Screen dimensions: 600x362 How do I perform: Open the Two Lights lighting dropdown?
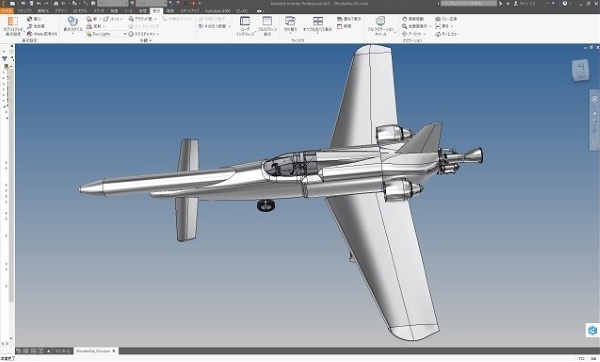[106, 34]
